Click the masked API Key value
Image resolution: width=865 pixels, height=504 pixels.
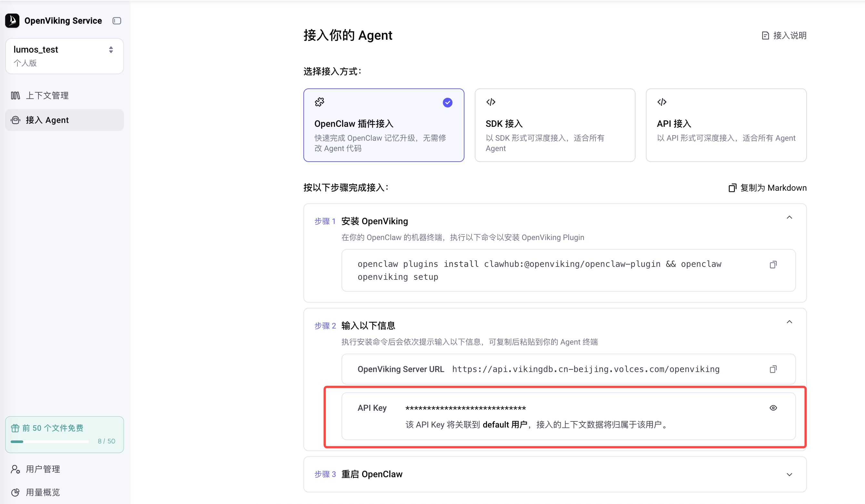(466, 408)
